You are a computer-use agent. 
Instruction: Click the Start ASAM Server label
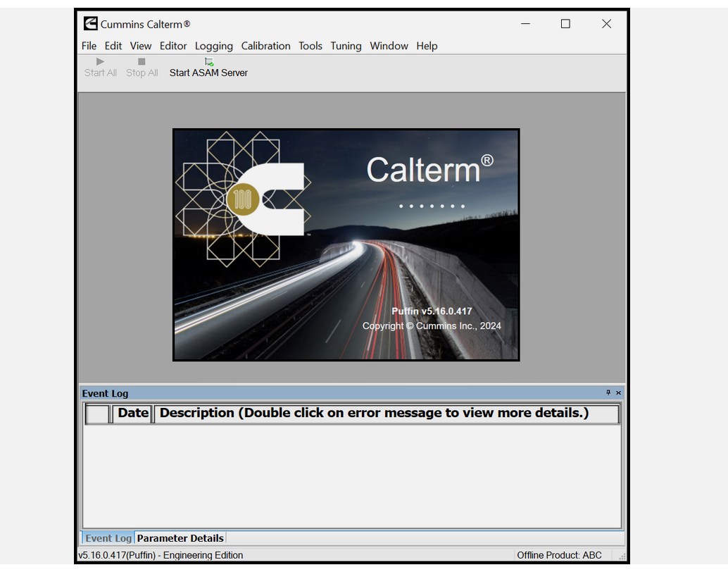(x=208, y=73)
